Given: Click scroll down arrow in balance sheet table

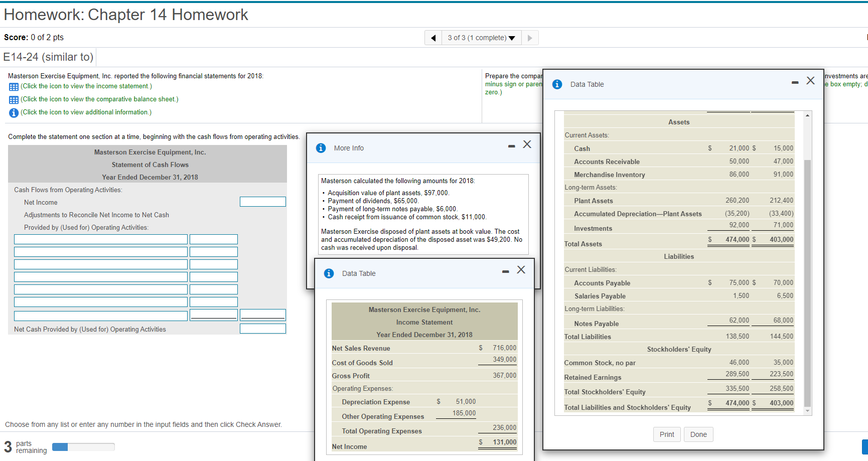Looking at the screenshot, I should point(807,411).
